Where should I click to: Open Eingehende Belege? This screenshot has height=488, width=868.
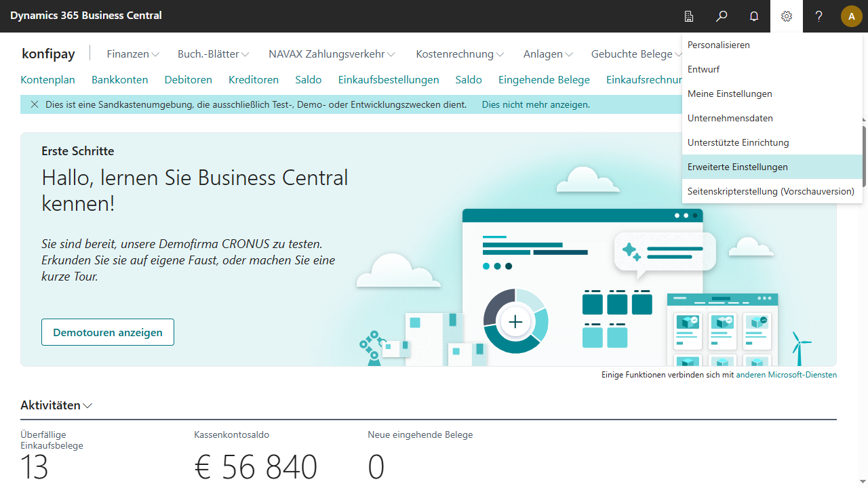[x=544, y=80]
